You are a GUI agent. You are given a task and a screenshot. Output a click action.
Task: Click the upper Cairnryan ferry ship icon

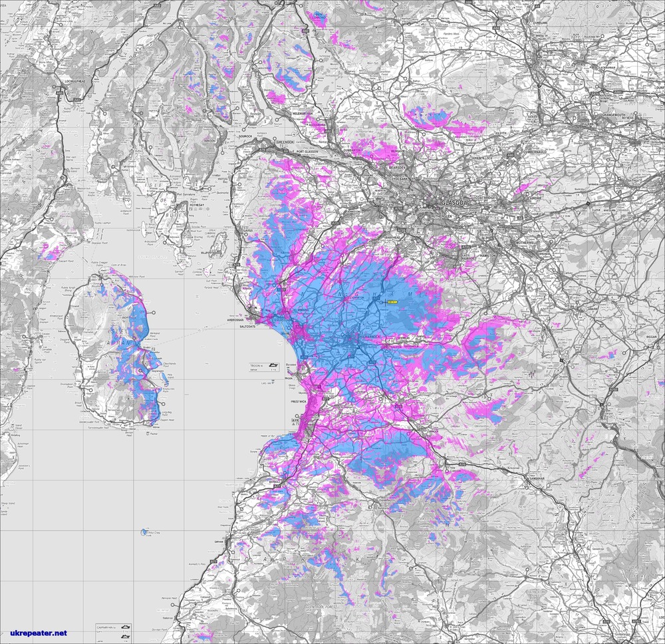126,626
